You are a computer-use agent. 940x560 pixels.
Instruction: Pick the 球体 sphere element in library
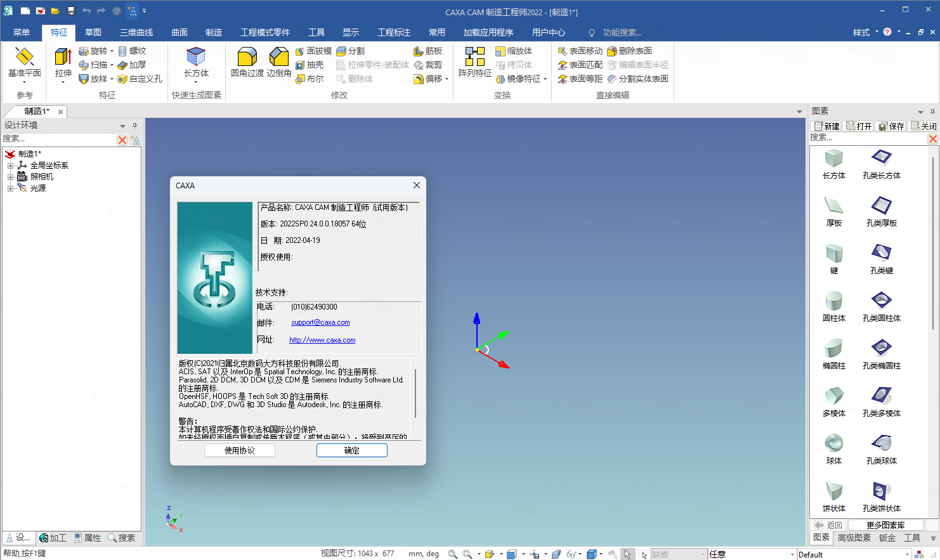[x=833, y=448]
